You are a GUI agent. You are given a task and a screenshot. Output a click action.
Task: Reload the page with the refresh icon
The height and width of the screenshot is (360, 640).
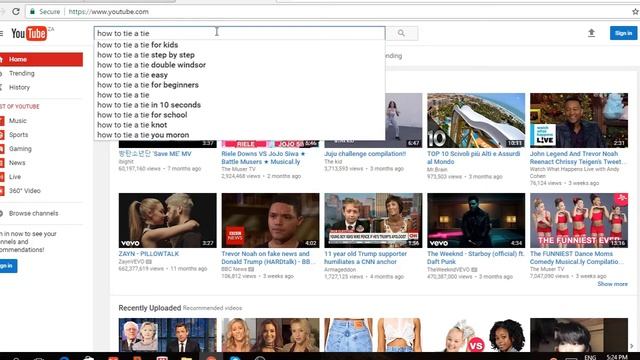[16, 11]
